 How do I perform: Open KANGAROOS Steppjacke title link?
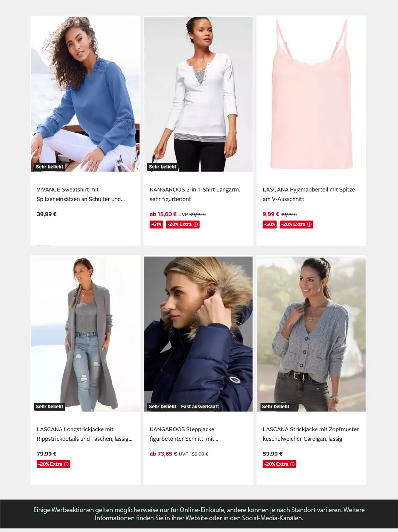pyautogui.click(x=184, y=434)
